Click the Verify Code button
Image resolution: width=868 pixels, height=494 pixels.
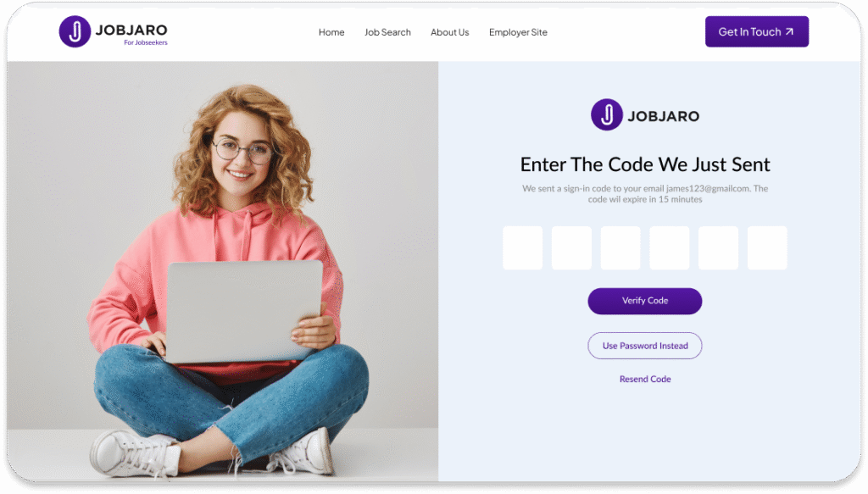[x=645, y=301]
